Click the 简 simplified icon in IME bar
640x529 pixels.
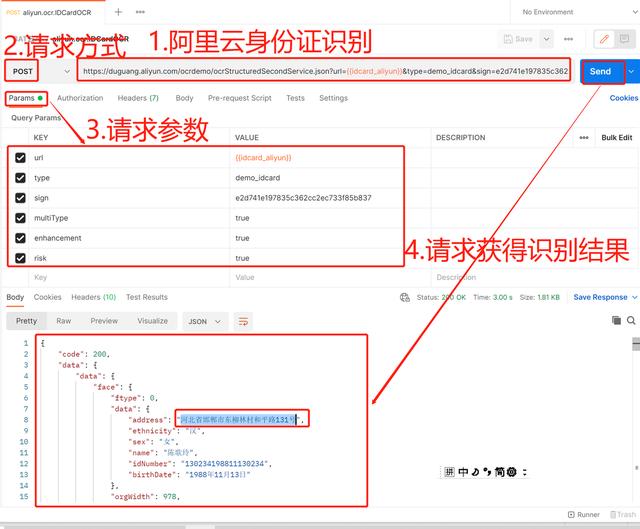click(x=500, y=472)
